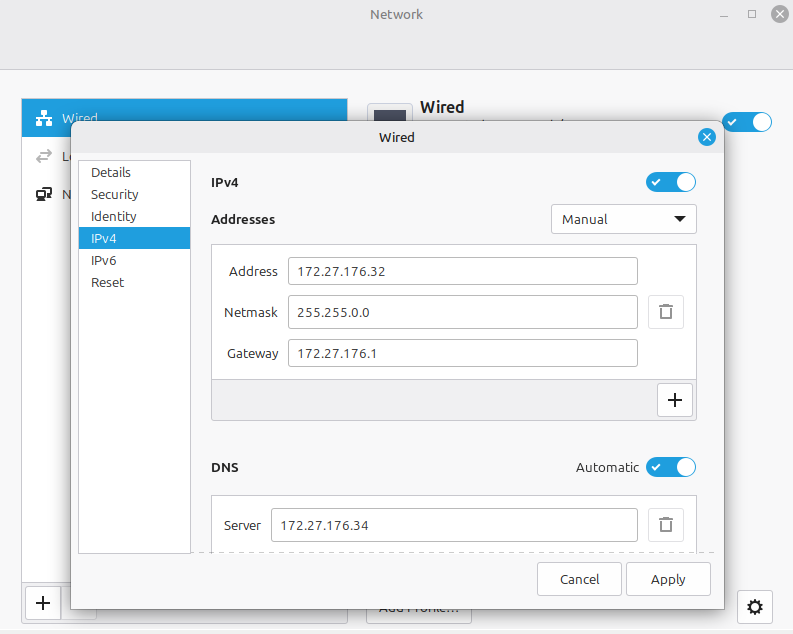Click the network proxy icon in sidebar
Image resolution: width=793 pixels, height=634 pixels.
44,194
